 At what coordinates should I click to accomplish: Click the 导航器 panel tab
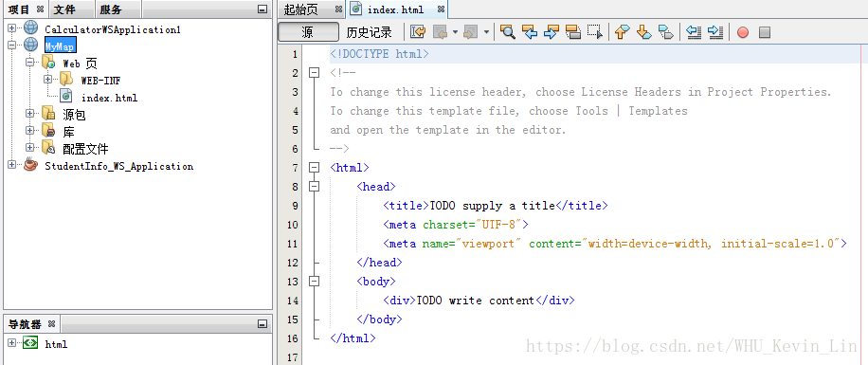pos(26,324)
